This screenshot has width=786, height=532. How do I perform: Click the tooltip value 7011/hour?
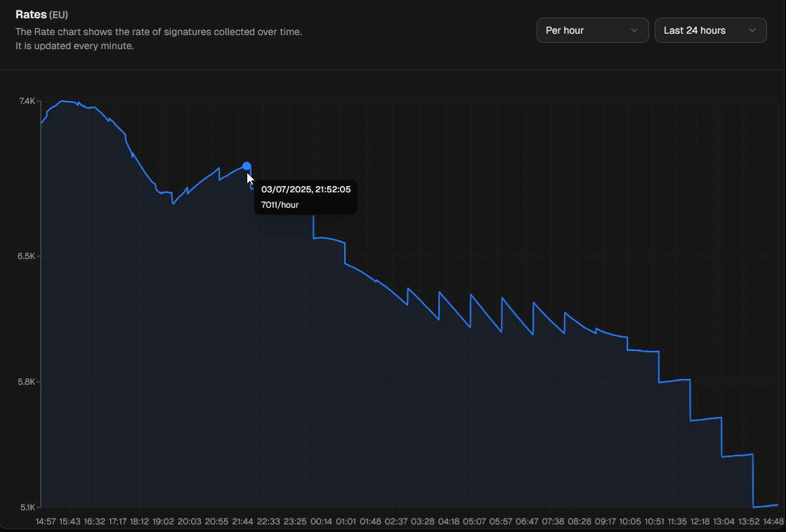[x=280, y=205]
